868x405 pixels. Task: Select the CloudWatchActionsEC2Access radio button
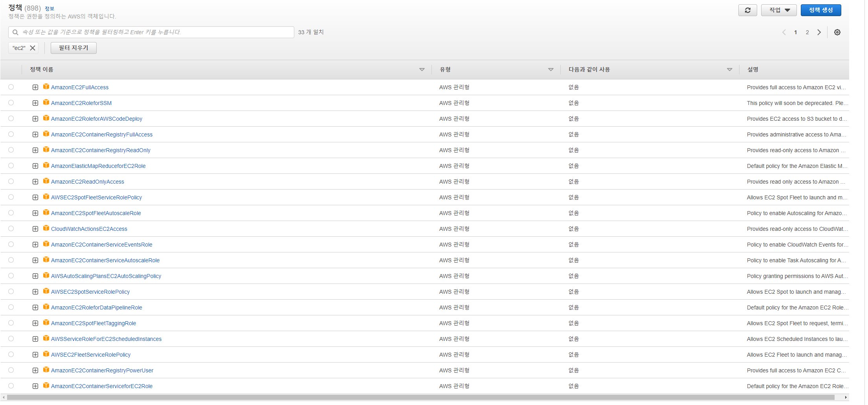coord(11,228)
